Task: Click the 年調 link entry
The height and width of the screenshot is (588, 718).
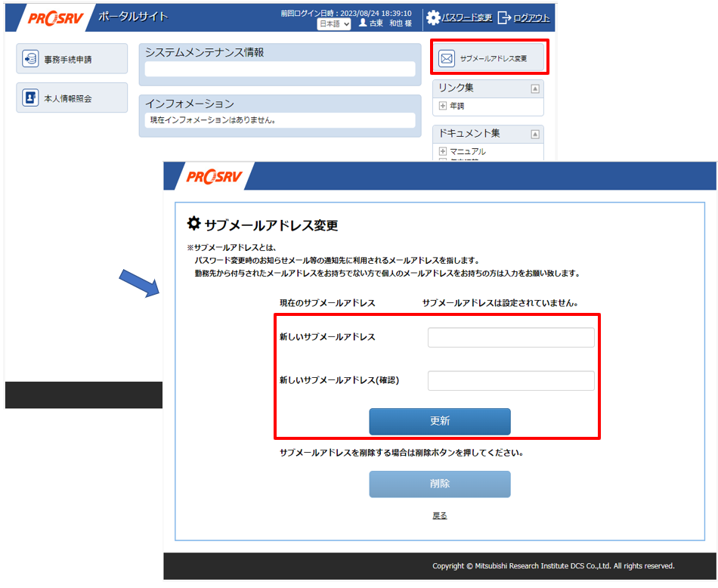Action: (457, 106)
